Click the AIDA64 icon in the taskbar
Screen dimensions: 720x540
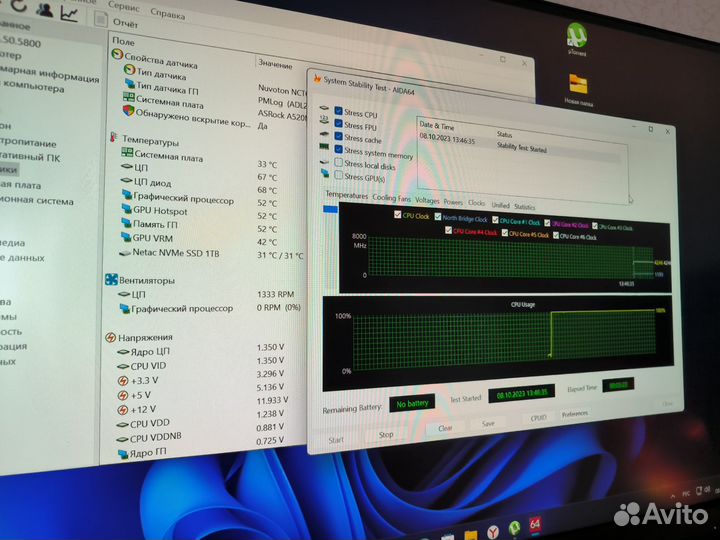[x=535, y=524]
